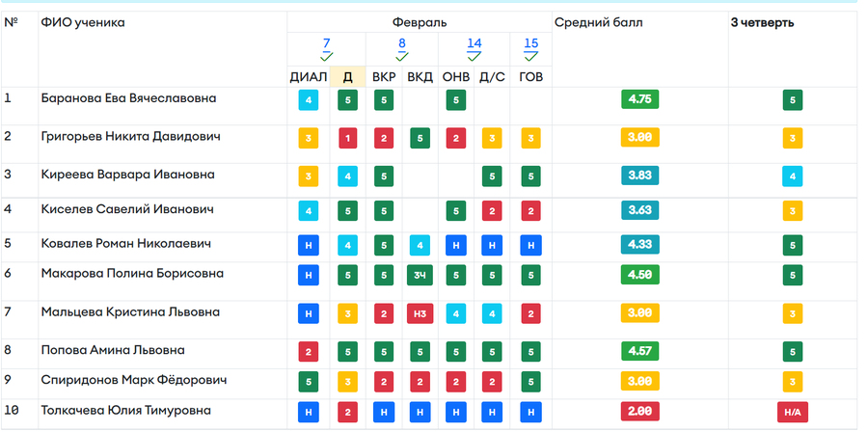The height and width of the screenshot is (432, 868).
Task: Open the February 15 date link
Action: point(530,43)
